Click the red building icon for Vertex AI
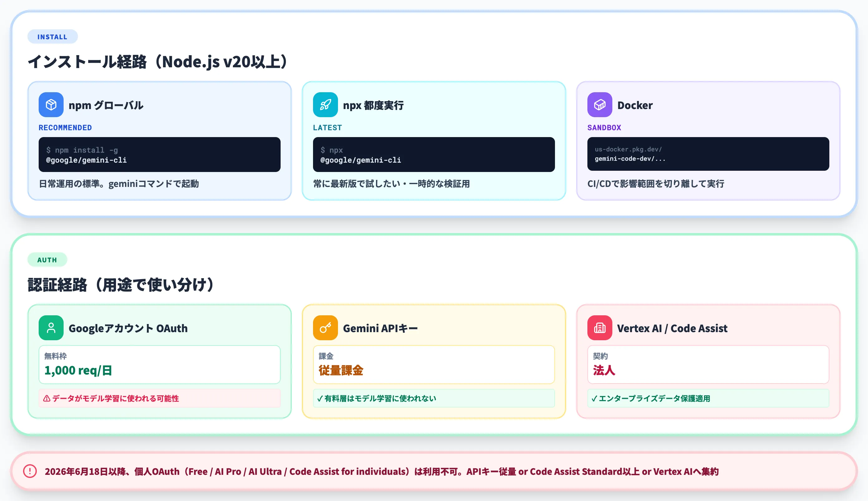This screenshot has height=501, width=868. pos(600,327)
